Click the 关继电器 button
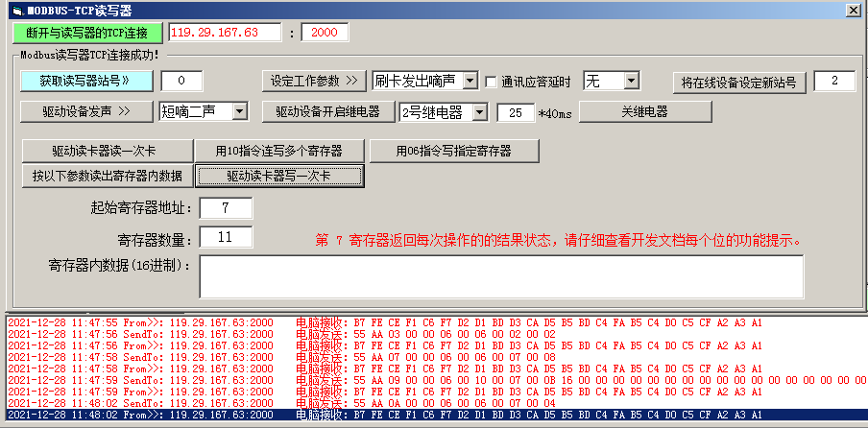Viewport: 868px width, 428px height. pos(645,111)
